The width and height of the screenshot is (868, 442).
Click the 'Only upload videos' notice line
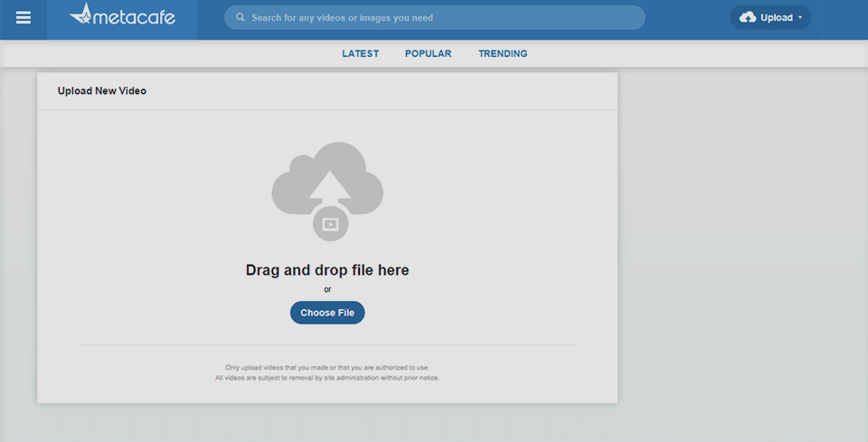point(327,368)
